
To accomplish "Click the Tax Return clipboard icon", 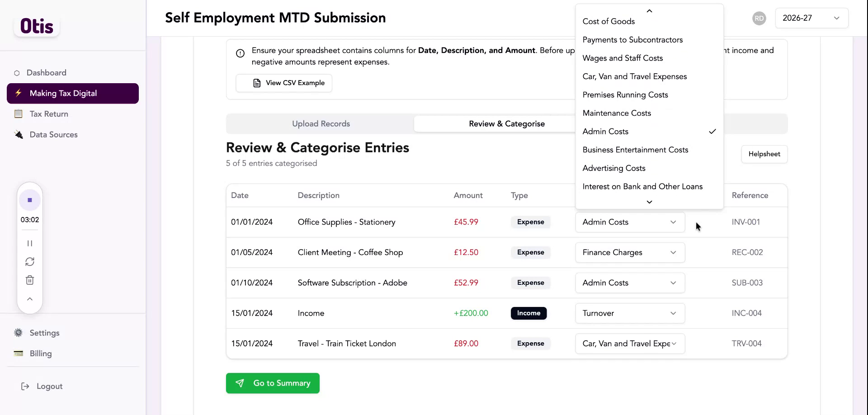I will tap(19, 114).
